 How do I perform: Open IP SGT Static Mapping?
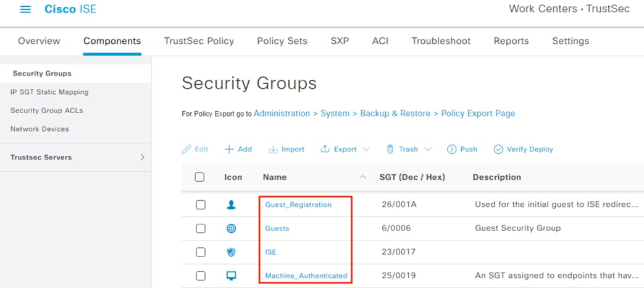click(x=49, y=92)
